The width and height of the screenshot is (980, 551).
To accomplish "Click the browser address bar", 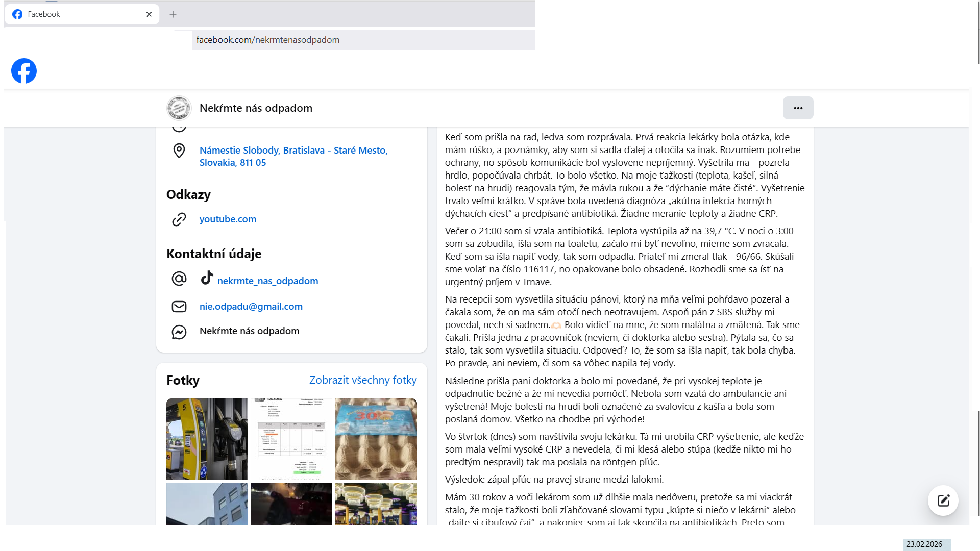I will (362, 40).
